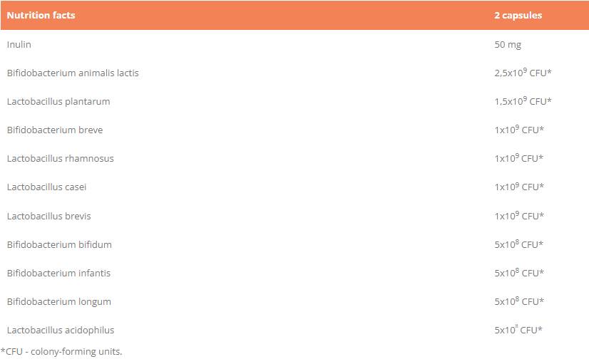Click the Lactobacillus rhamnosus ingredient name

pos(61,158)
